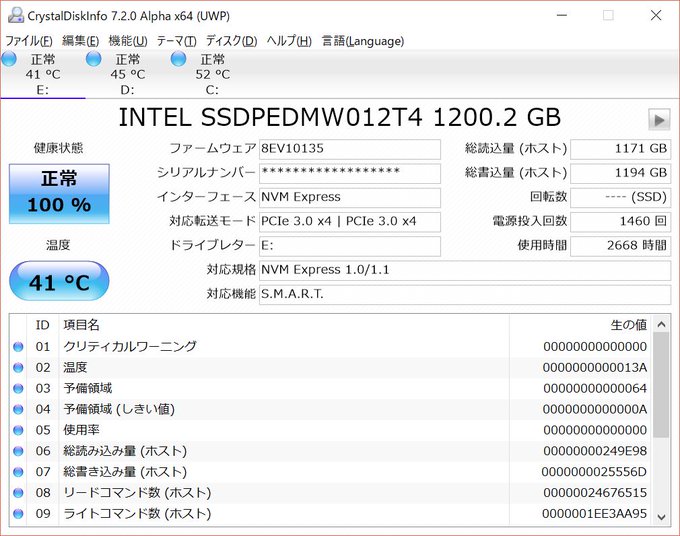The height and width of the screenshot is (536, 680).
Task: Show the next disk with the arrow button
Action: click(658, 120)
